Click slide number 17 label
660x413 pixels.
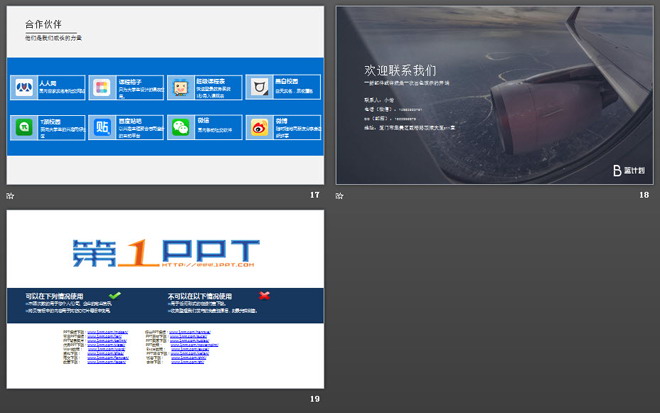click(314, 195)
